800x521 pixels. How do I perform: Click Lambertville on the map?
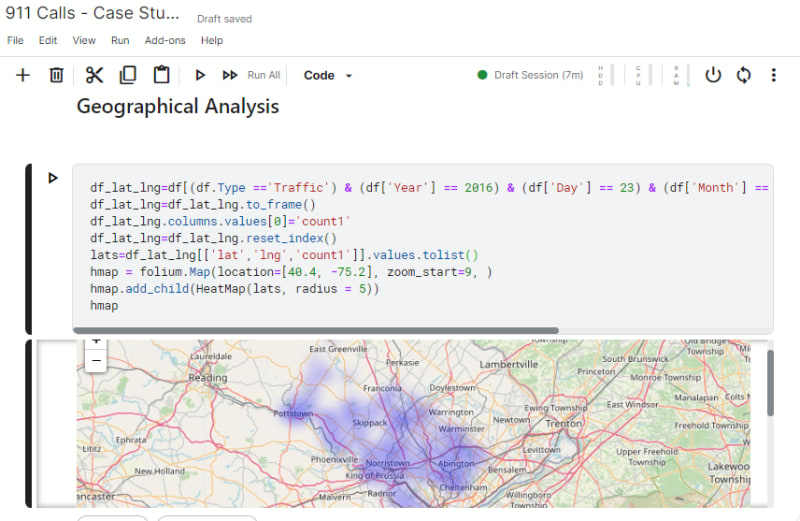[x=509, y=364]
